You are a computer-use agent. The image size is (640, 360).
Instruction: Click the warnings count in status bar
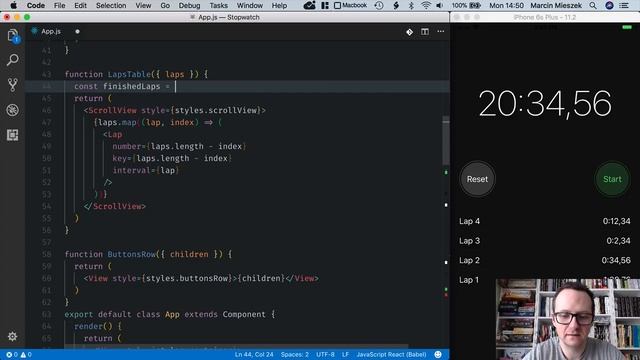[x=26, y=355]
